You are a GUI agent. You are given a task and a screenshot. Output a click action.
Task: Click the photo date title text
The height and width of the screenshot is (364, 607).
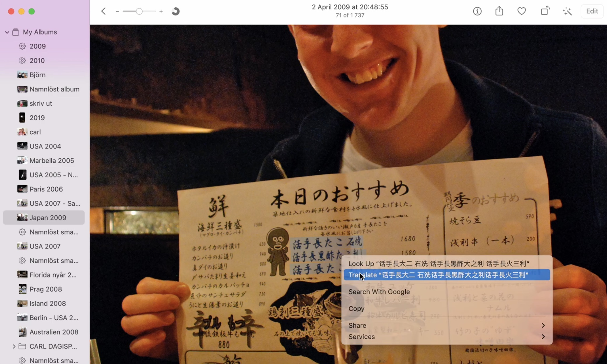[350, 7]
